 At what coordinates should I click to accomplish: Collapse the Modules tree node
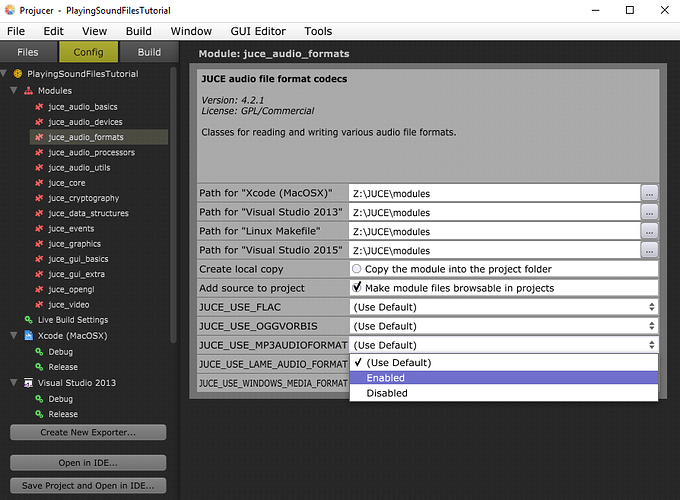(x=14, y=90)
